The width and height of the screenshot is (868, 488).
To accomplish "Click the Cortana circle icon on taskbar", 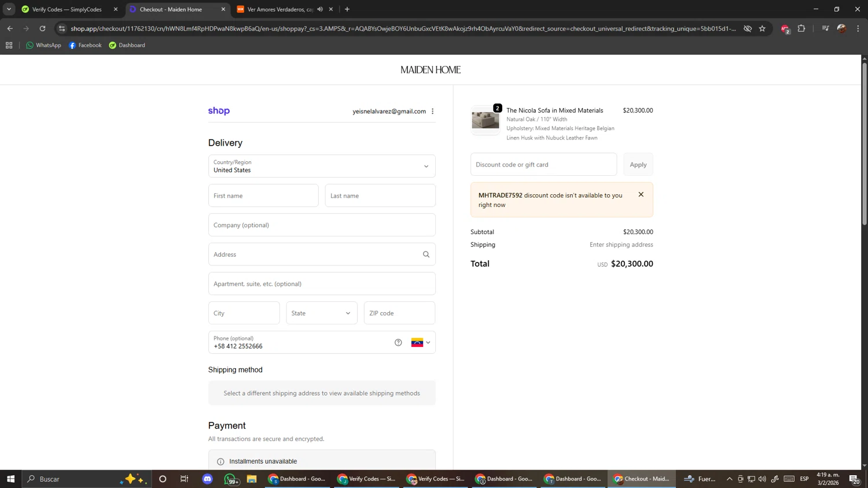I will point(163,479).
